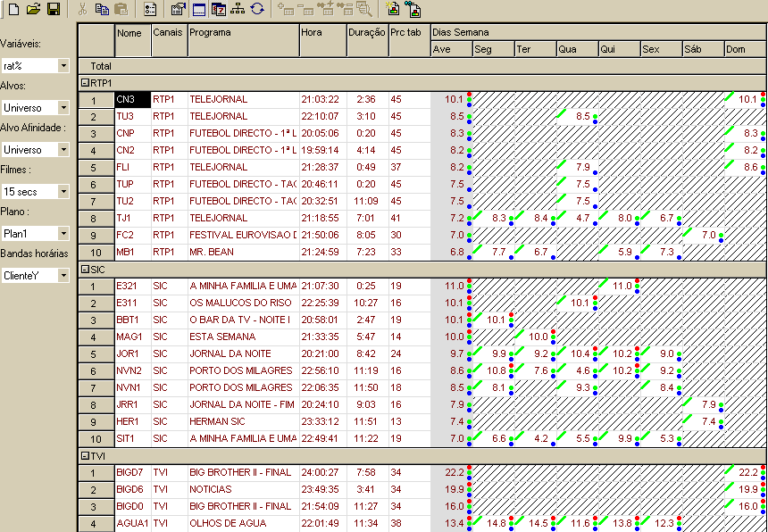Click the Ave day column header

coord(452,49)
